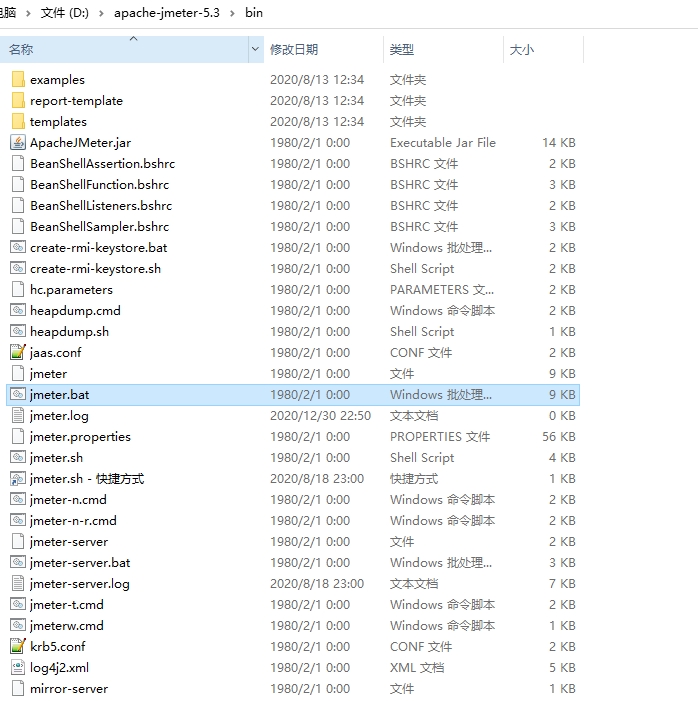Sort by 修改日期 column header
698x701 pixels.
(324, 49)
